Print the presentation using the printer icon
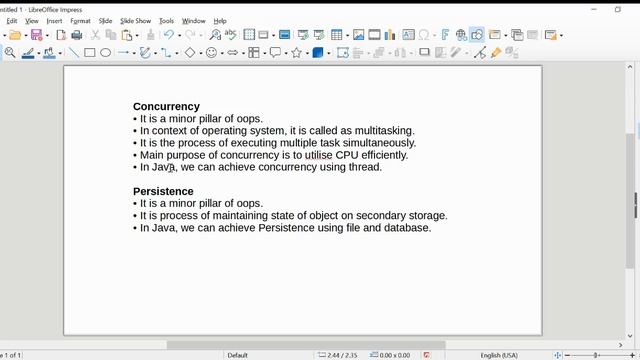 click(76, 35)
